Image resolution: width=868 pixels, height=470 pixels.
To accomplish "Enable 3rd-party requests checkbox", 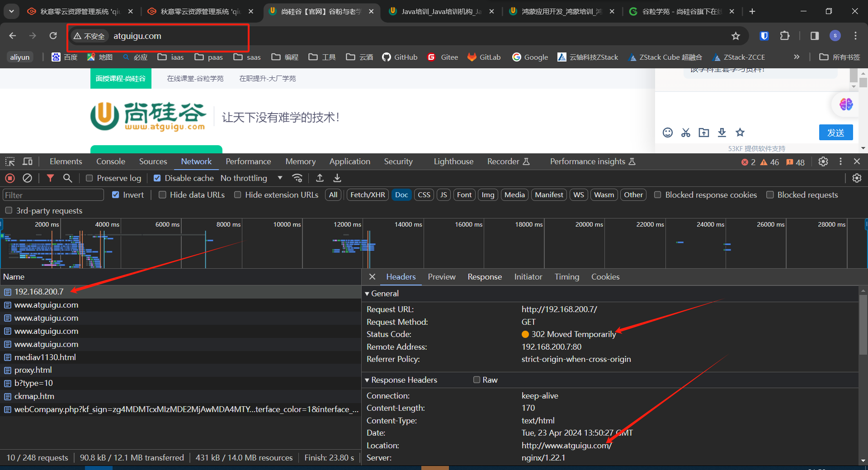I will tap(9, 211).
